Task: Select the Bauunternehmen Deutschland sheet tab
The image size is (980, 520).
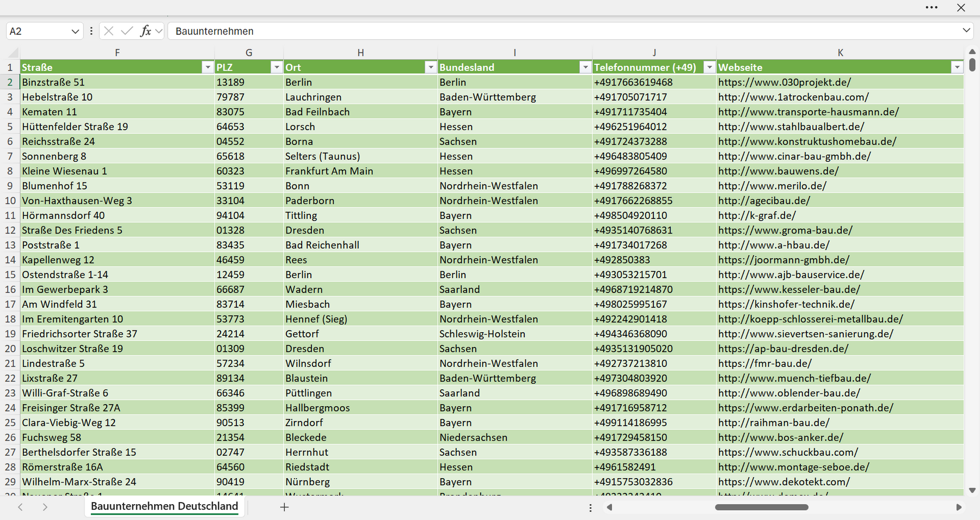Action: [x=164, y=506]
